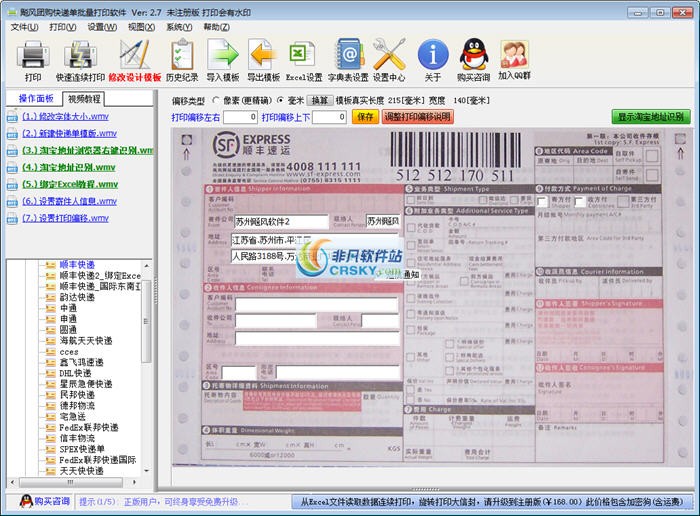Open video (6.) 设置寄件人信息.wmv

(x=70, y=201)
